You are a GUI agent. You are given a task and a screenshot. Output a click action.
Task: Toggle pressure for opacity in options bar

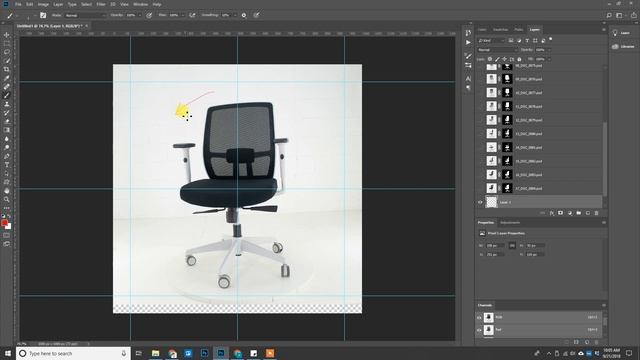(x=149, y=15)
